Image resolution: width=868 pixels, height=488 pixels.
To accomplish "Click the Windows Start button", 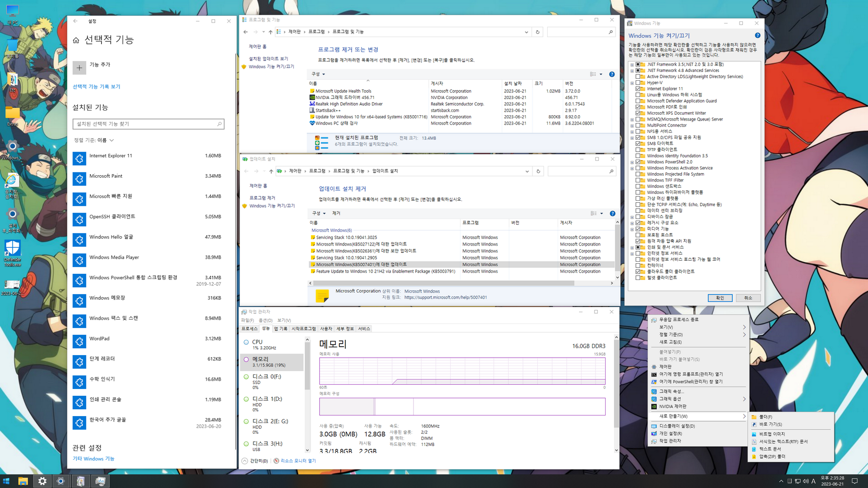I will (7, 481).
